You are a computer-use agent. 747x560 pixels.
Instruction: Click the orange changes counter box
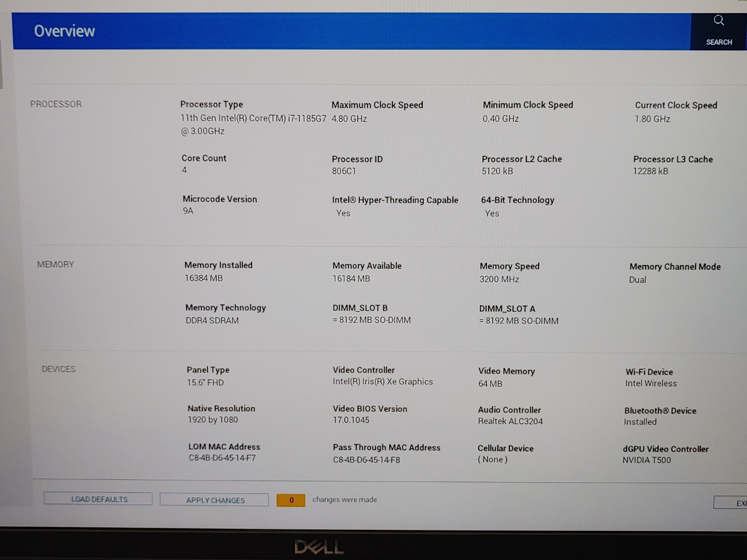291,500
